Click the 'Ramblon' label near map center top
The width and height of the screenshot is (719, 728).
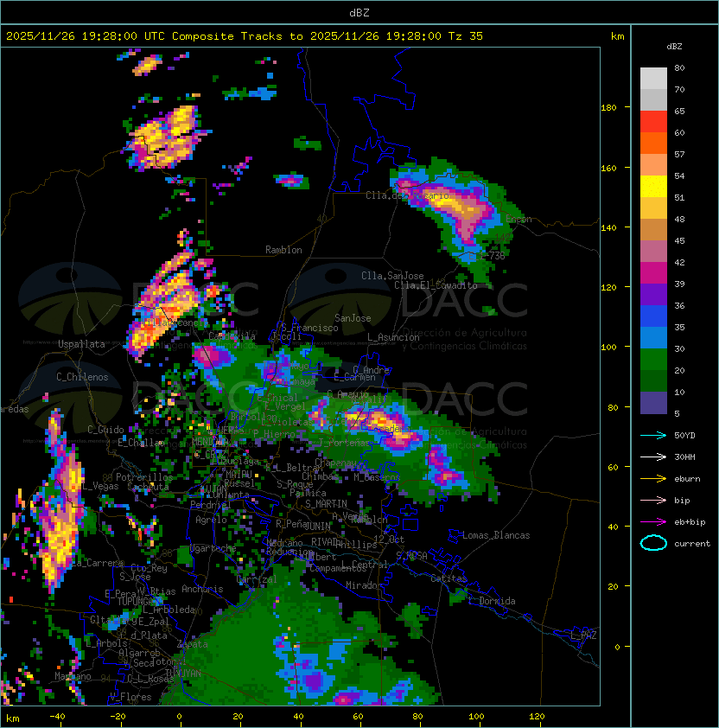point(283,250)
